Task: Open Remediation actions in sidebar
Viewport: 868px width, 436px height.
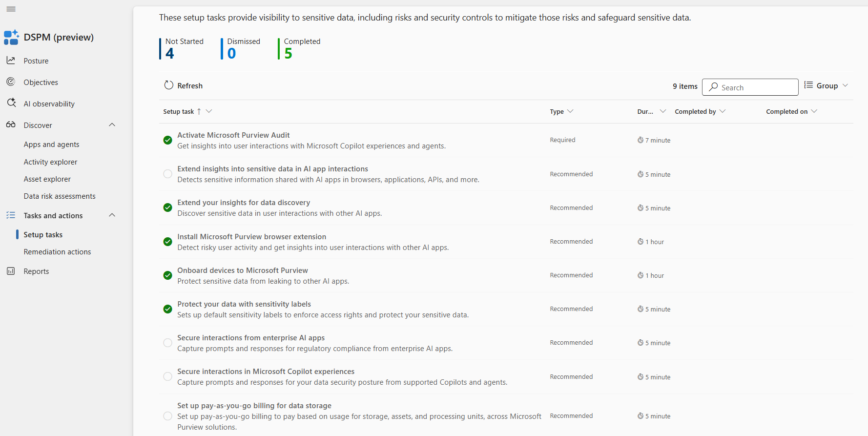Action: click(57, 252)
